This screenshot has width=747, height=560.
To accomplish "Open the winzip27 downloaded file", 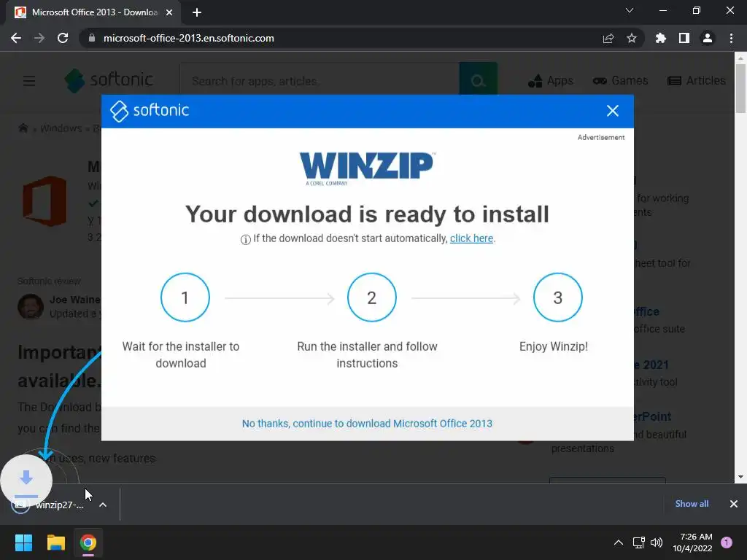I will coord(47,505).
